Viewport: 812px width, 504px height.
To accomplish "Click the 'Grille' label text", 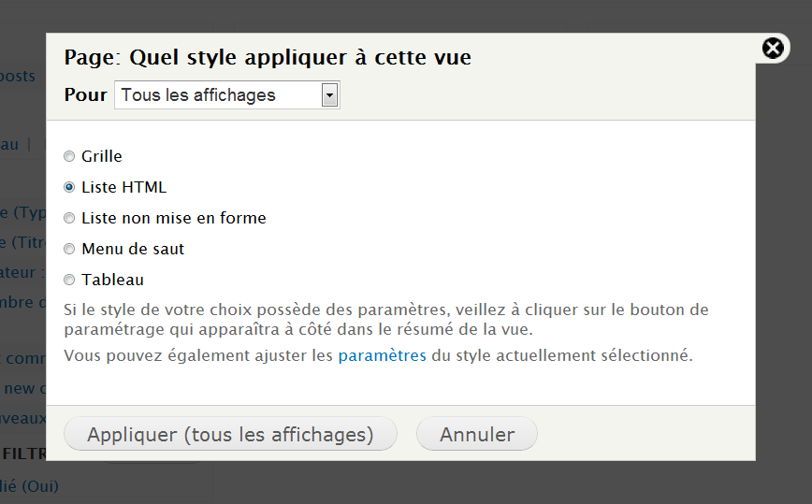I will [102, 156].
